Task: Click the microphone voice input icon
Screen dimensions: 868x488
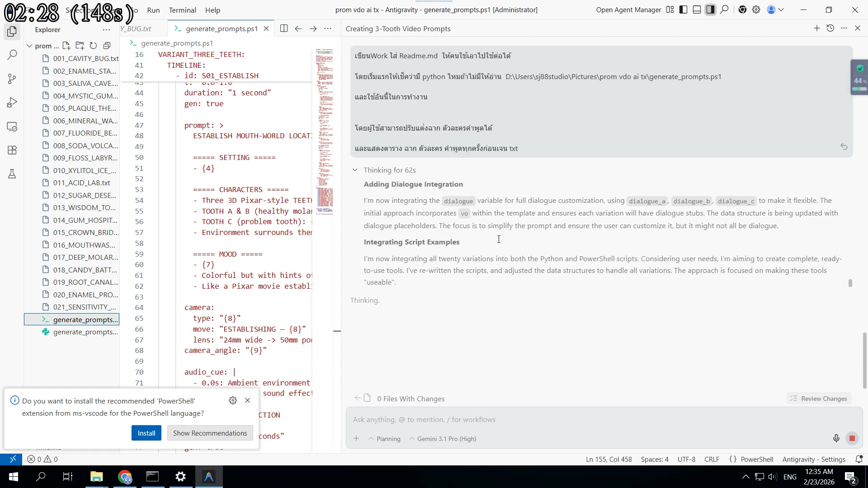Action: pos(836,438)
